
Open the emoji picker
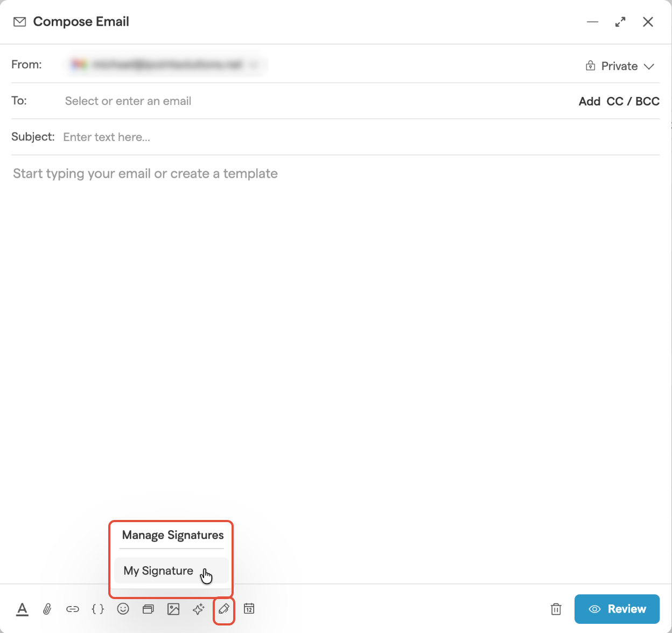pos(123,609)
